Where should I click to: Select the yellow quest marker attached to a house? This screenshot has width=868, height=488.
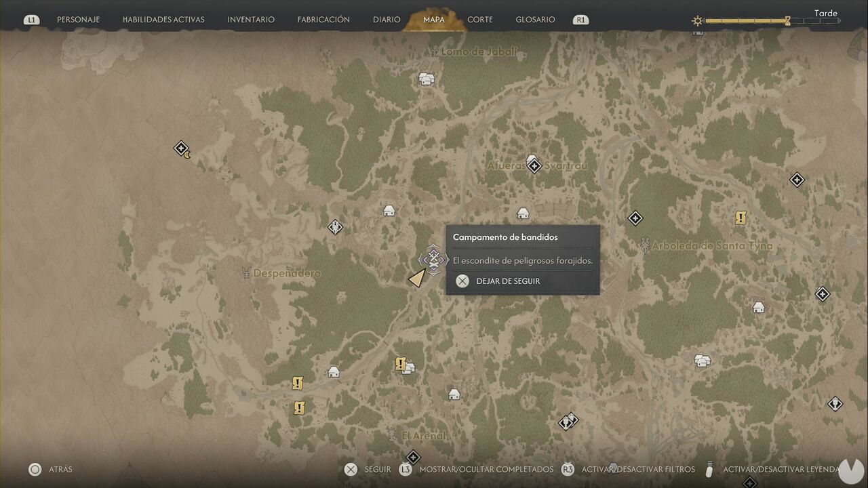[x=401, y=364]
